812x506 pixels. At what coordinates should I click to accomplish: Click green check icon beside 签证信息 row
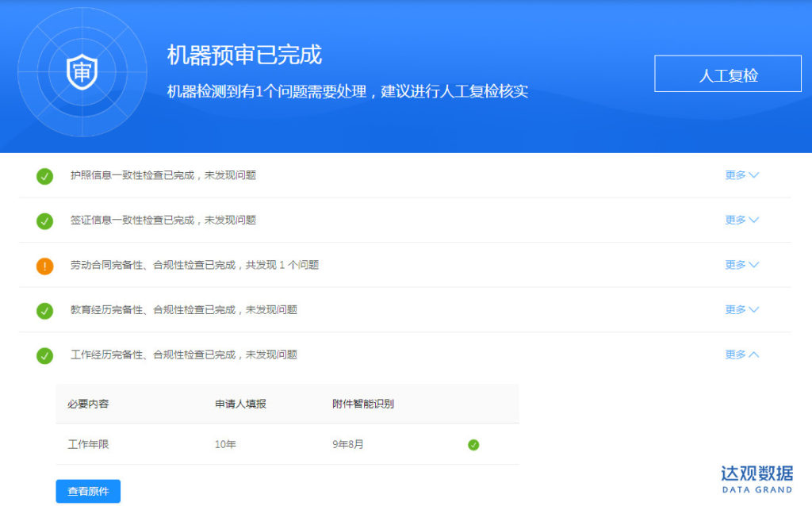[x=44, y=220]
